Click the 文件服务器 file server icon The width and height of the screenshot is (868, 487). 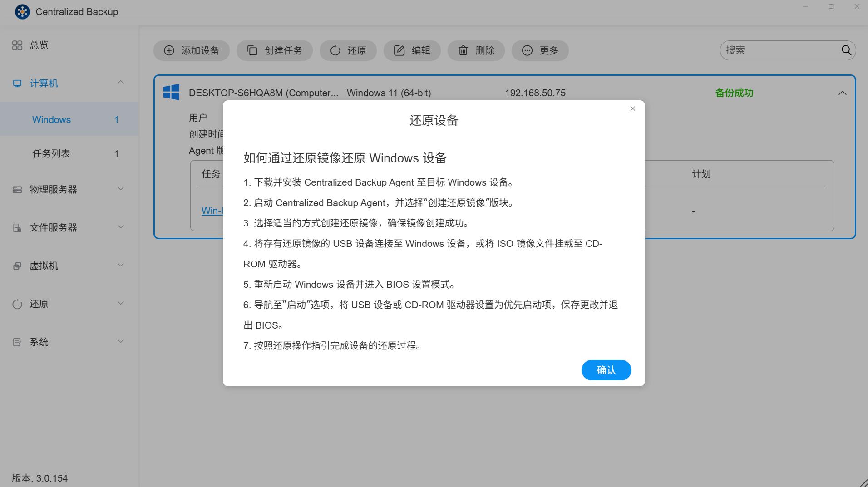(x=17, y=228)
